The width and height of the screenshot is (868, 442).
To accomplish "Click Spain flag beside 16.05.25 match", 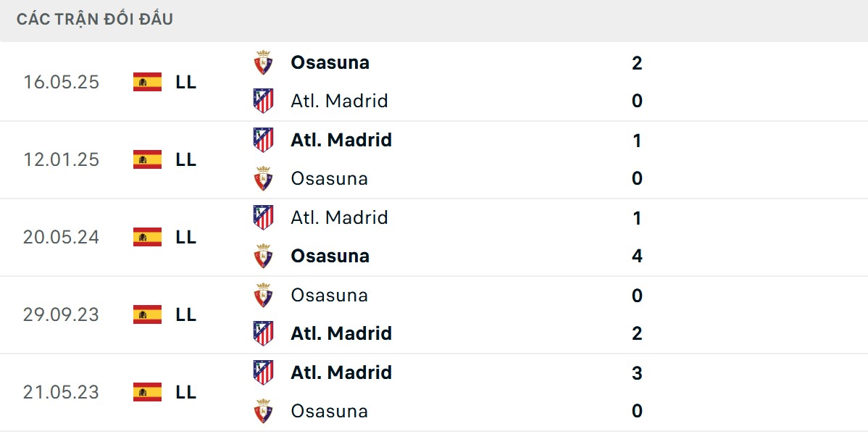I will point(147,82).
